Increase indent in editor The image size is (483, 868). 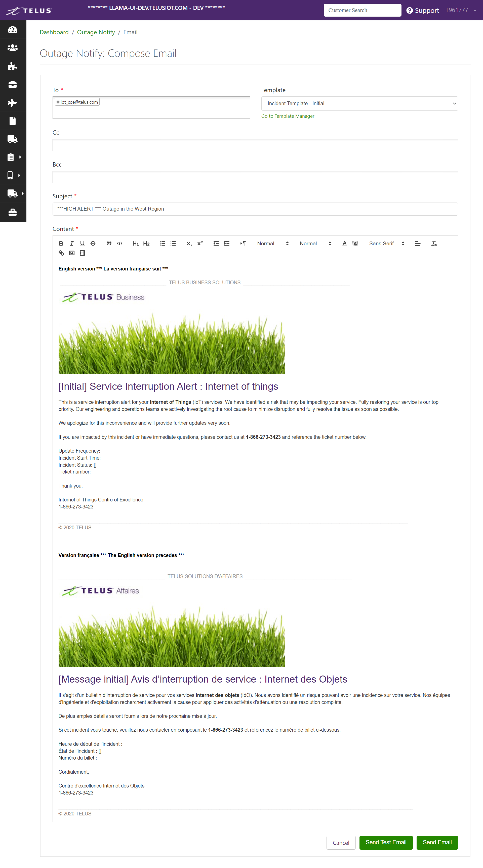coord(227,243)
